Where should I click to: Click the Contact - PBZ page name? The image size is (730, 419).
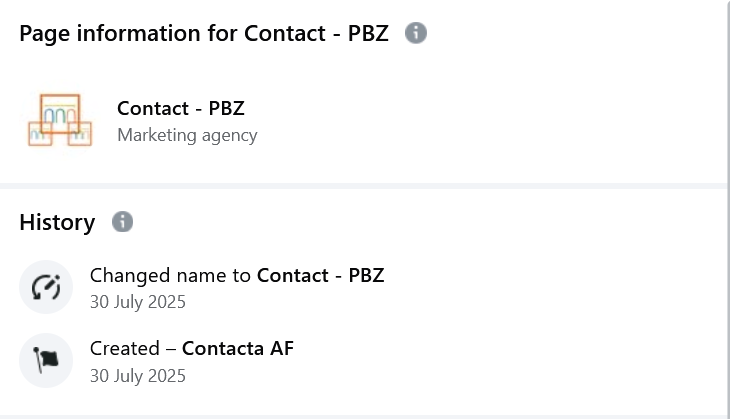[180, 108]
